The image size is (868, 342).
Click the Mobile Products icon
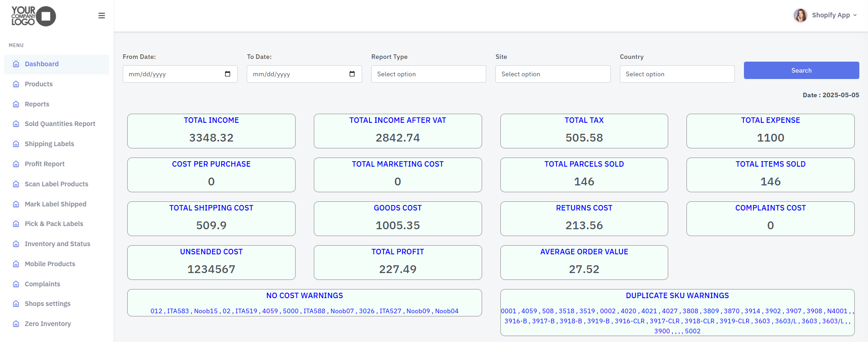point(16,264)
